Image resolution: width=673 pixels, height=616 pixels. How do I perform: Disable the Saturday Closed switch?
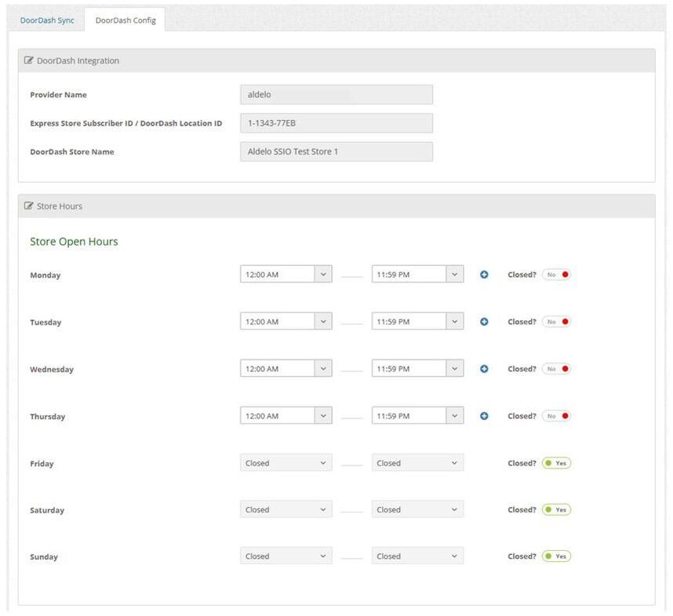click(556, 509)
